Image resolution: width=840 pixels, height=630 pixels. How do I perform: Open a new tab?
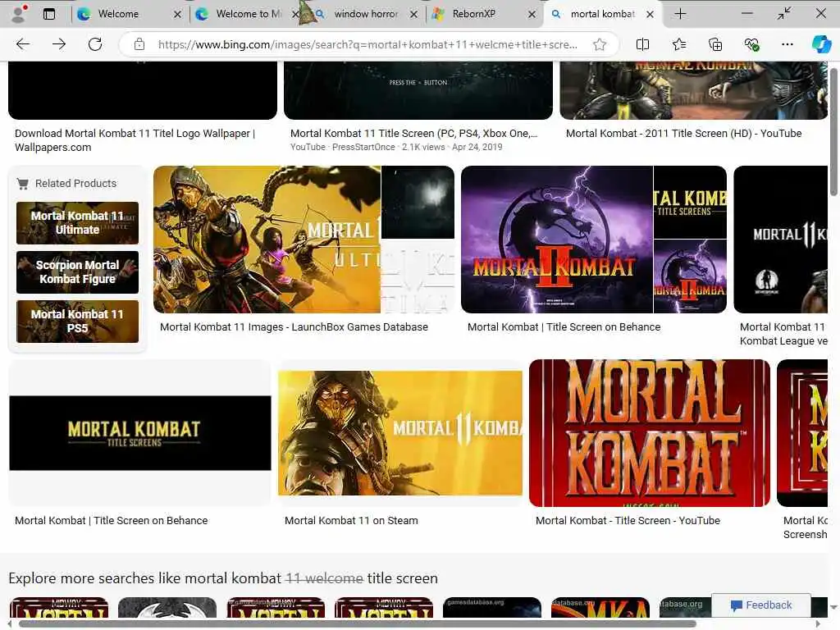(x=680, y=14)
